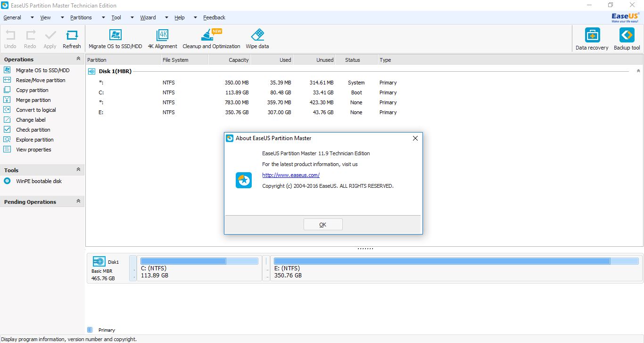This screenshot has width=644, height=343.
Task: Sort by the Status column header
Action: (356, 60)
